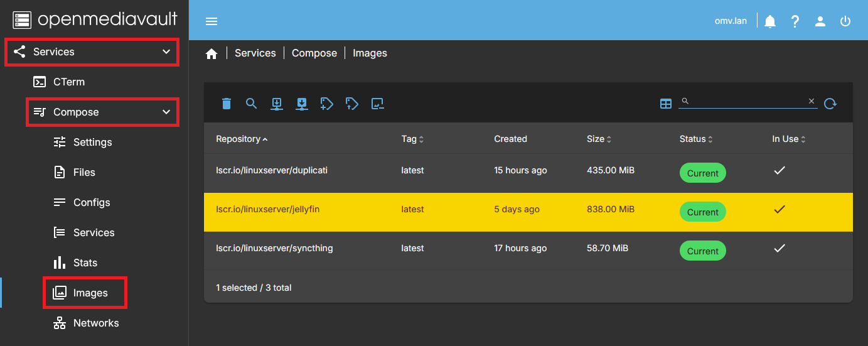Screen dimensions: 868x346
Task: Sort the table by Size column
Action: 596,139
